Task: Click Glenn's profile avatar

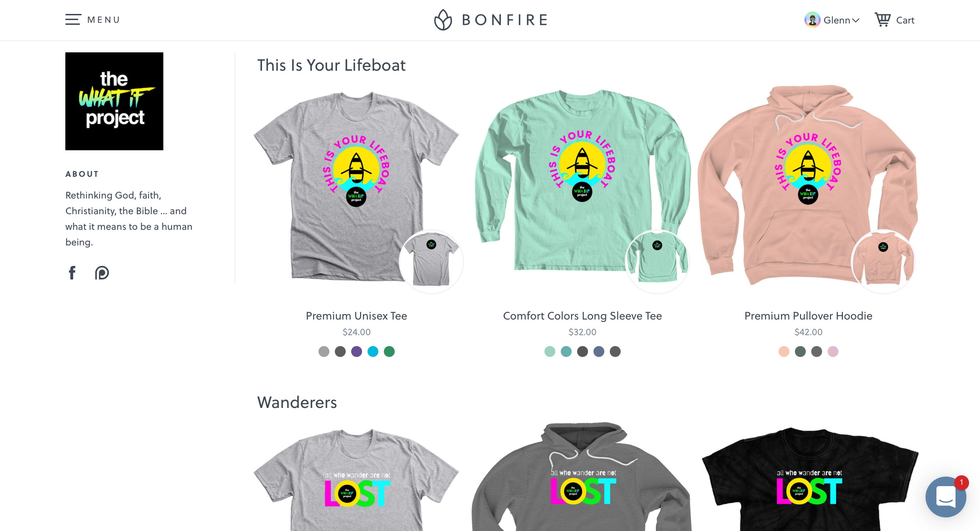Action: click(x=812, y=20)
